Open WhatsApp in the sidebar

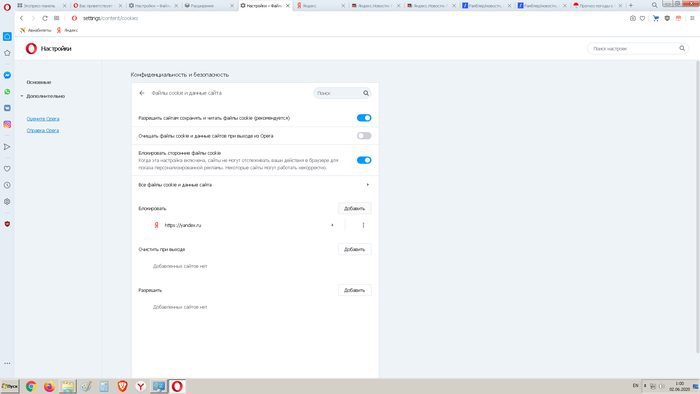tap(7, 91)
